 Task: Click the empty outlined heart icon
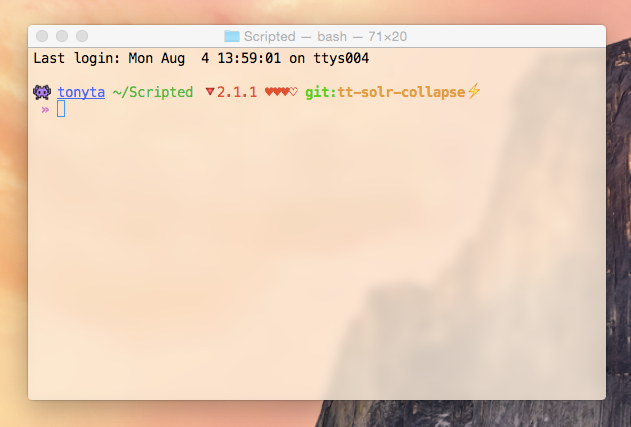(293, 92)
